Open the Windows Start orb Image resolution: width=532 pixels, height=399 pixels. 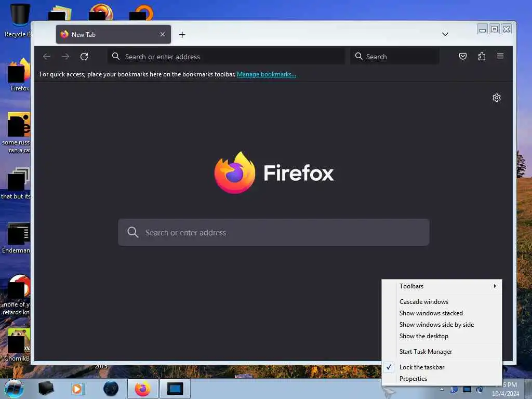click(14, 389)
